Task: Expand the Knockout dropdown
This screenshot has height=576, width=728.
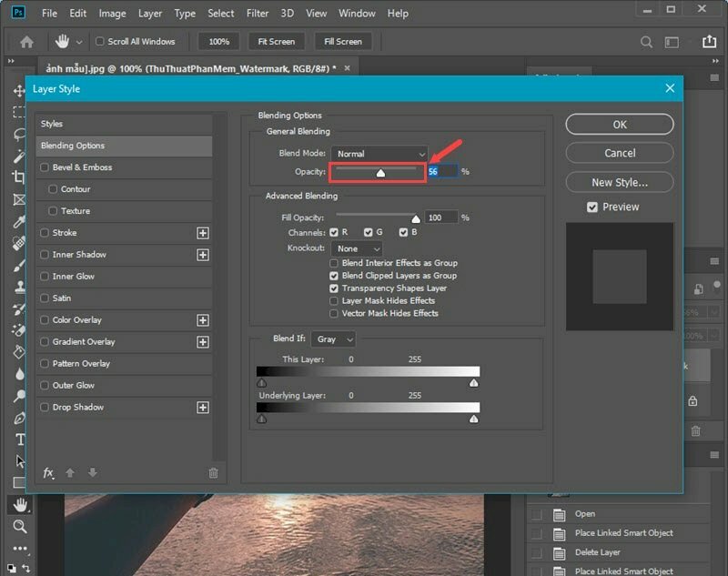Action: pyautogui.click(x=358, y=248)
